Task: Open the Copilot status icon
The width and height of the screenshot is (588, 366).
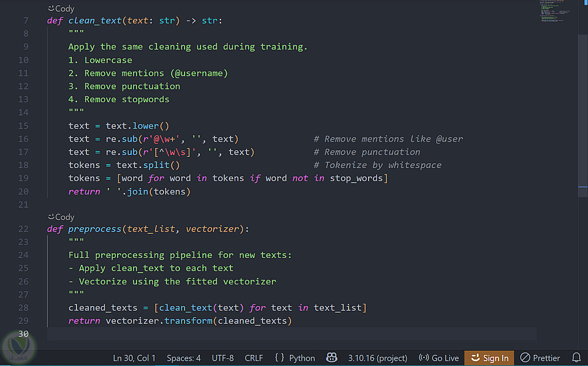Action: (x=332, y=358)
